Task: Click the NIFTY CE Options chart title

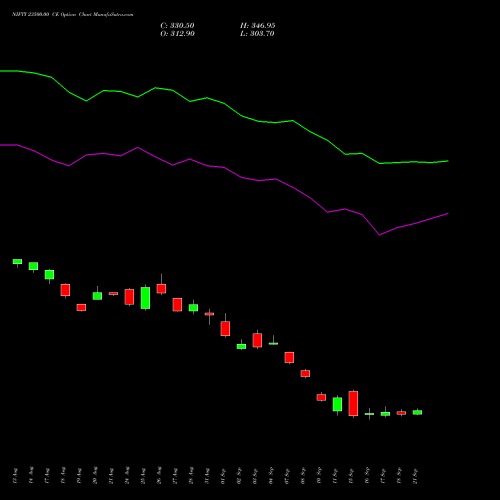Action: (73, 15)
